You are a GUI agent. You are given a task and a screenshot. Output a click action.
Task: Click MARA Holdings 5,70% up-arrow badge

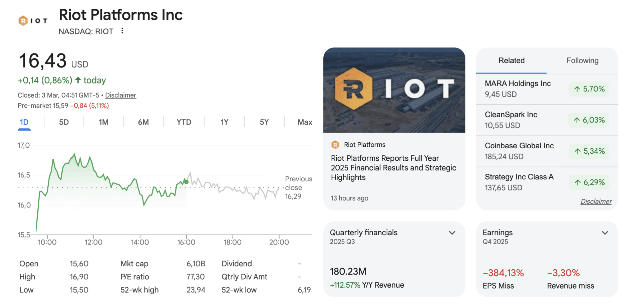click(589, 89)
